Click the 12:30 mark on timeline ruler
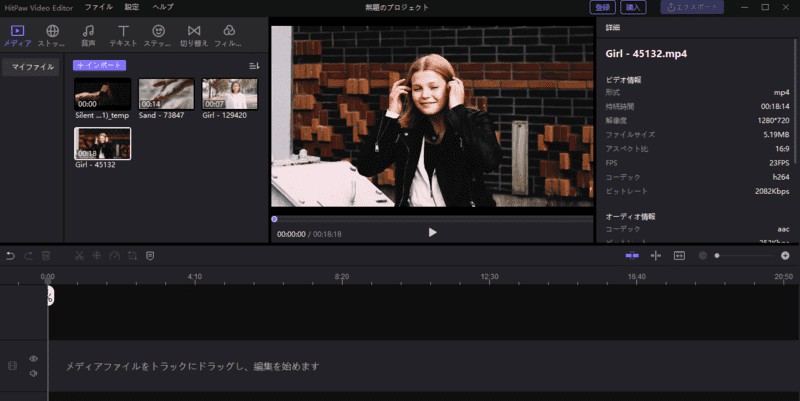The image size is (800, 401). (x=489, y=277)
